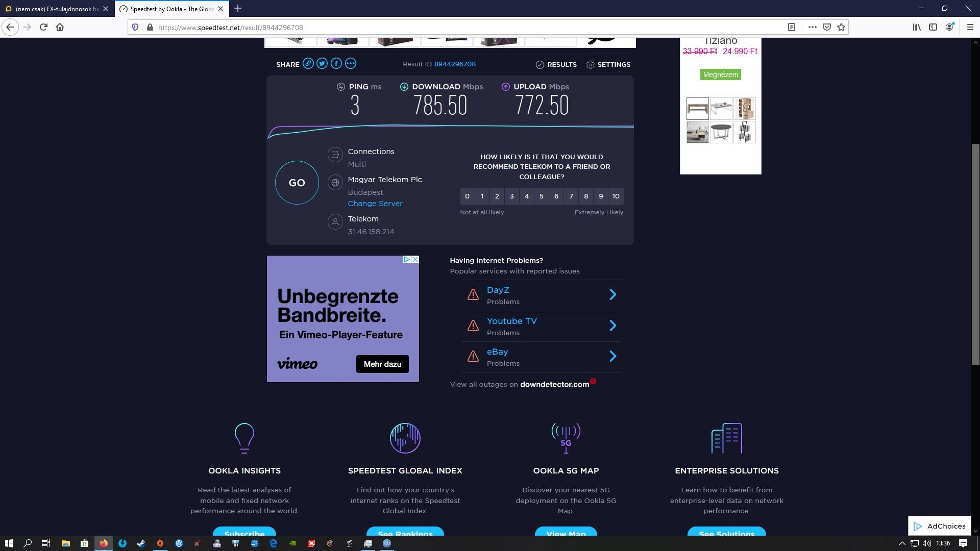Screen dimensions: 980x551
Task: Rate recommendation as 3
Action: pos(512,196)
